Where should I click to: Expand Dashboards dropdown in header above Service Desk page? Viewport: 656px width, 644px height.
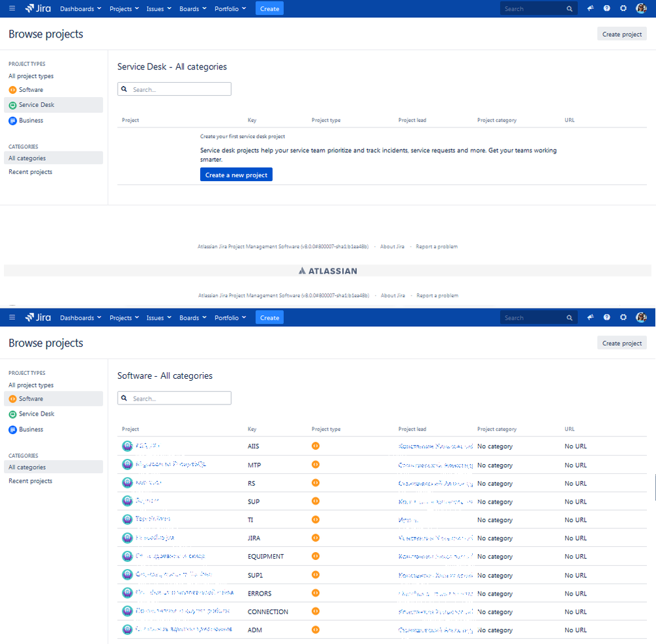click(81, 9)
